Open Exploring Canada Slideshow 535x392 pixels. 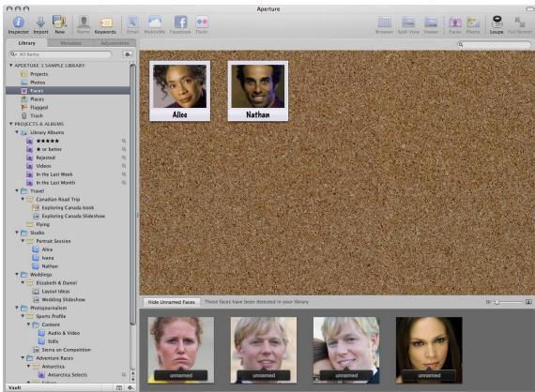point(73,216)
